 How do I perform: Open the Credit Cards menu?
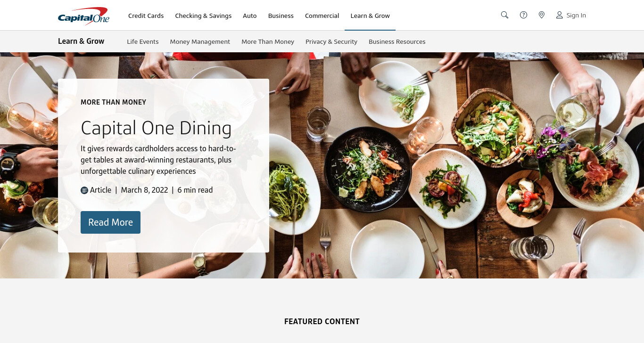(x=146, y=16)
